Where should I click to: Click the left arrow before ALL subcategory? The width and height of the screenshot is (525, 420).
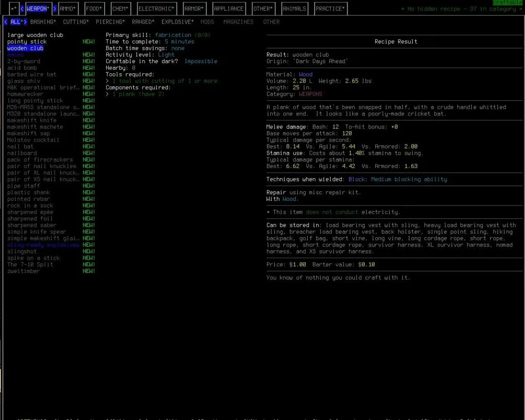(7, 22)
